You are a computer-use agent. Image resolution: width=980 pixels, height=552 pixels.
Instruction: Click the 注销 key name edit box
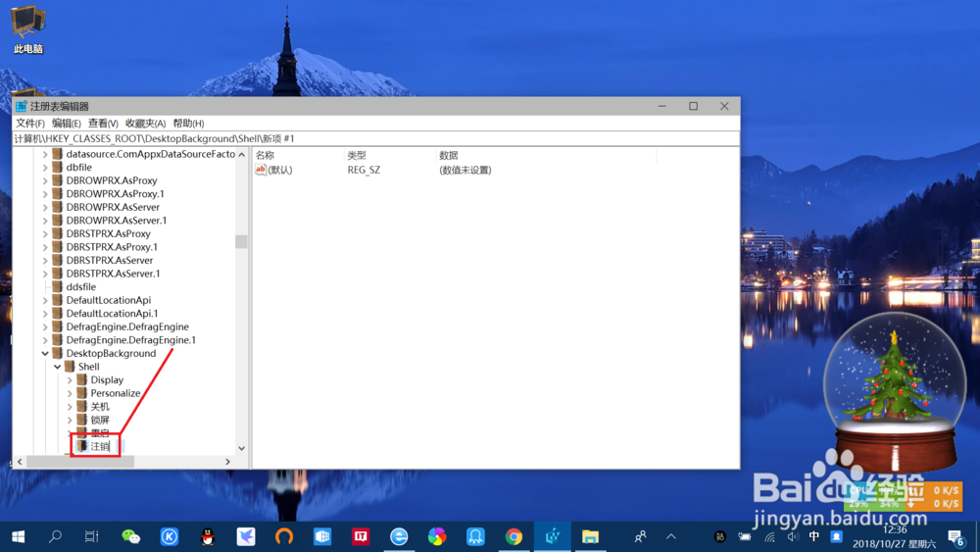tap(107, 446)
